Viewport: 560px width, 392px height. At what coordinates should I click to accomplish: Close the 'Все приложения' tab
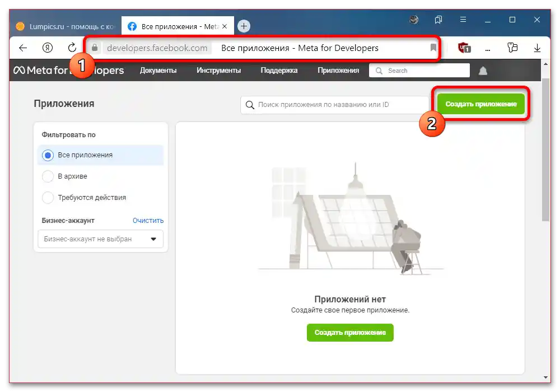[225, 26]
